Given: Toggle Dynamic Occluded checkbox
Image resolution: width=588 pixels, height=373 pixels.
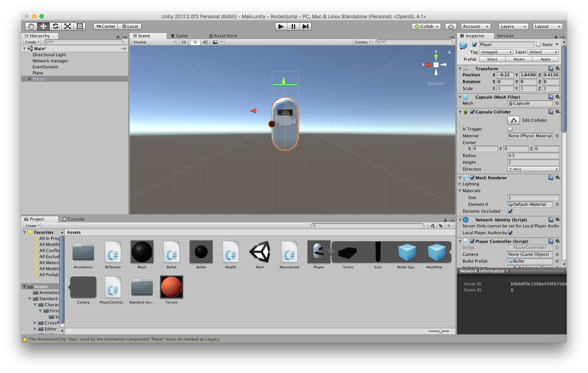Looking at the screenshot, I should coord(510,211).
